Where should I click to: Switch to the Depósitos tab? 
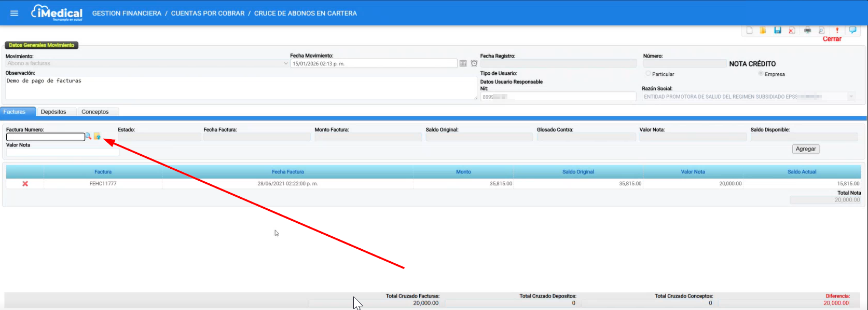click(x=53, y=112)
